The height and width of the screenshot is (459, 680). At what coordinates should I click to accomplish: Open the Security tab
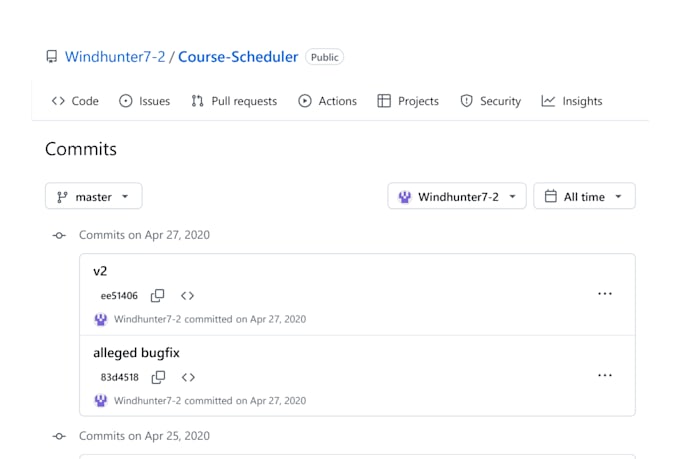(x=490, y=101)
